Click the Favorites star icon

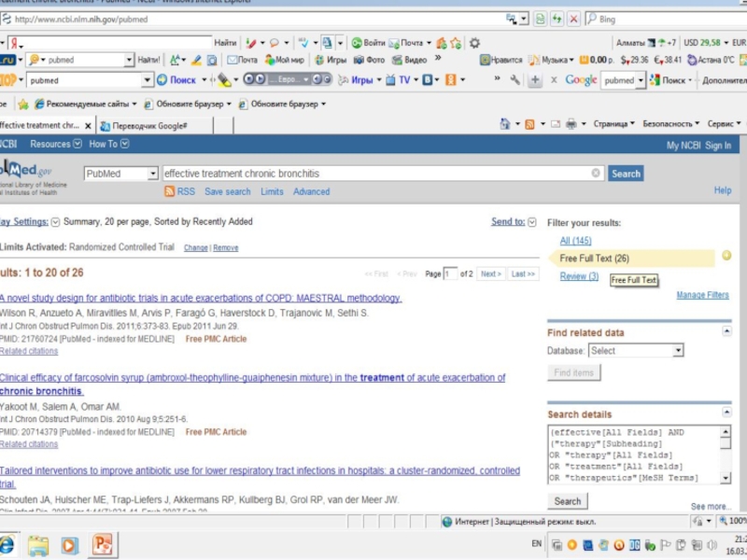[x=22, y=104]
